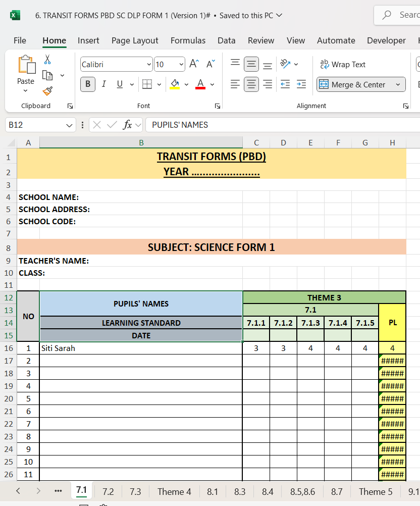Open saved-location dropdown beside file title
This screenshot has height=506, width=420.
click(x=279, y=15)
